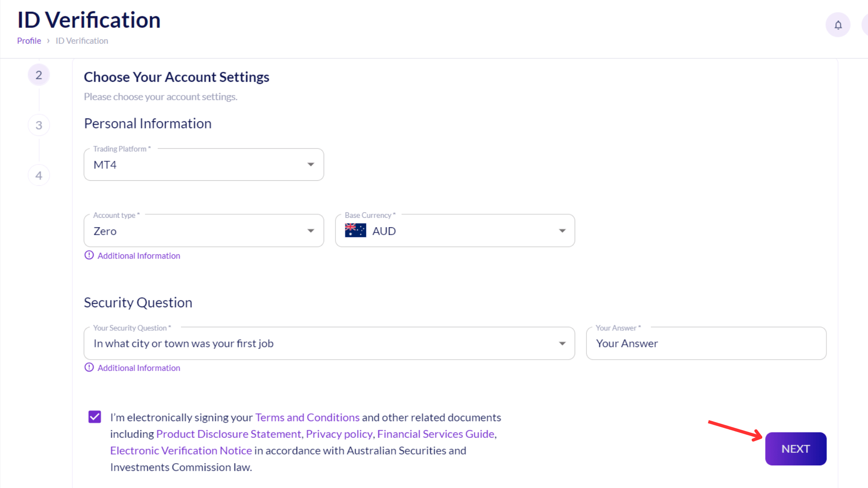
Task: Click the info icon under Security Question
Action: click(89, 367)
